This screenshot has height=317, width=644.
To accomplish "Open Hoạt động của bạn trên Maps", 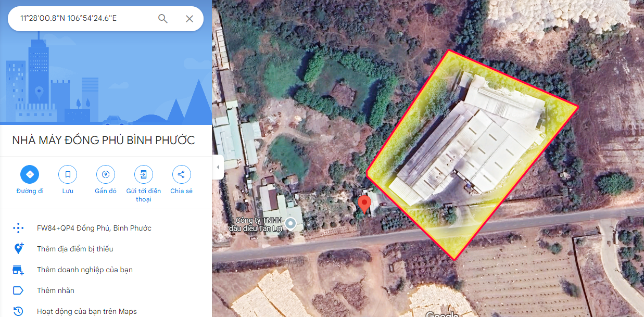I will coord(87,311).
